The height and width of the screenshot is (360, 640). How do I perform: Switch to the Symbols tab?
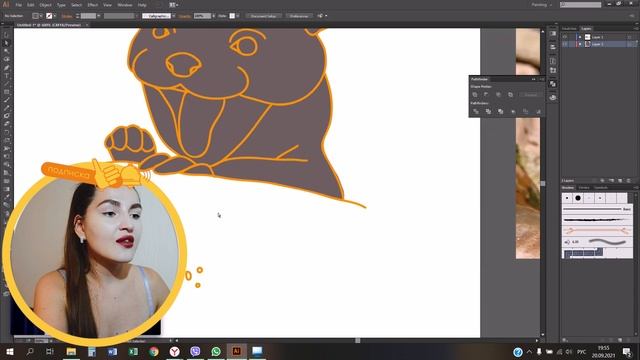(x=601, y=188)
